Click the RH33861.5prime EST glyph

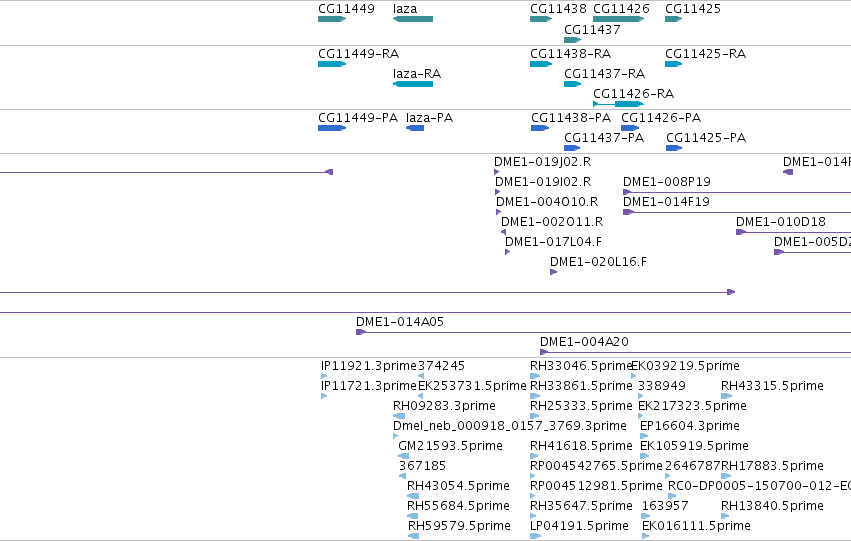[535, 396]
